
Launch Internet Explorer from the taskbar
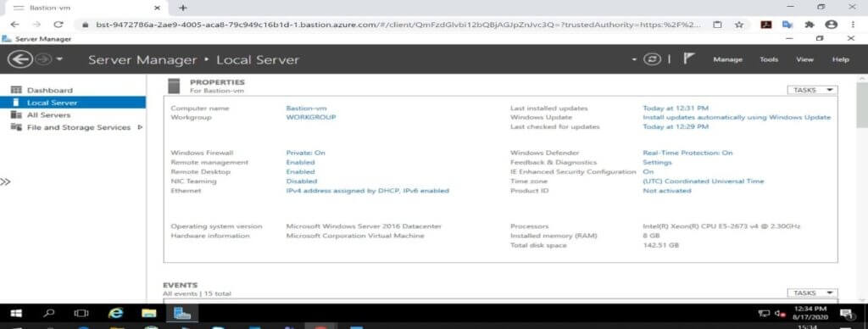coord(115,314)
